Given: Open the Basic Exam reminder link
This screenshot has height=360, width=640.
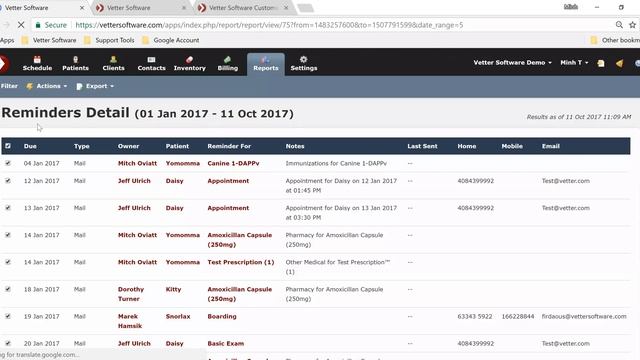Looking at the screenshot, I should (x=225, y=344).
